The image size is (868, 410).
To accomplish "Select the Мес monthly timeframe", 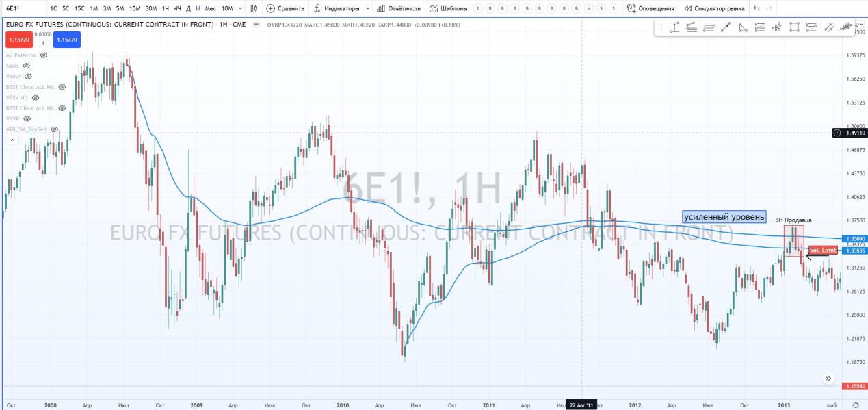I will pyautogui.click(x=211, y=8).
